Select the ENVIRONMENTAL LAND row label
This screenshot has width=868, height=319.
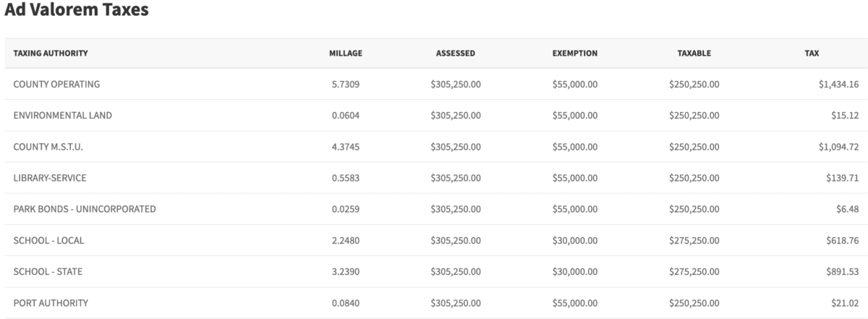[62, 116]
